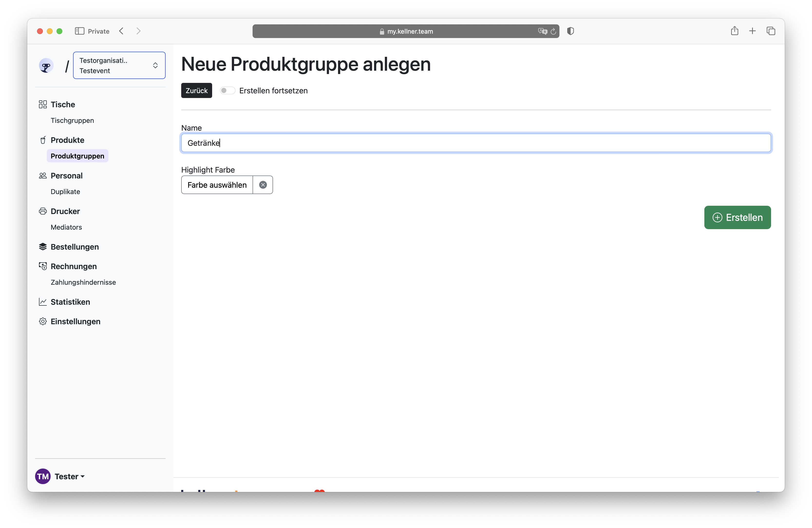Open the Testorganisation event selector
Image resolution: width=812 pixels, height=528 pixels.
pyautogui.click(x=119, y=65)
